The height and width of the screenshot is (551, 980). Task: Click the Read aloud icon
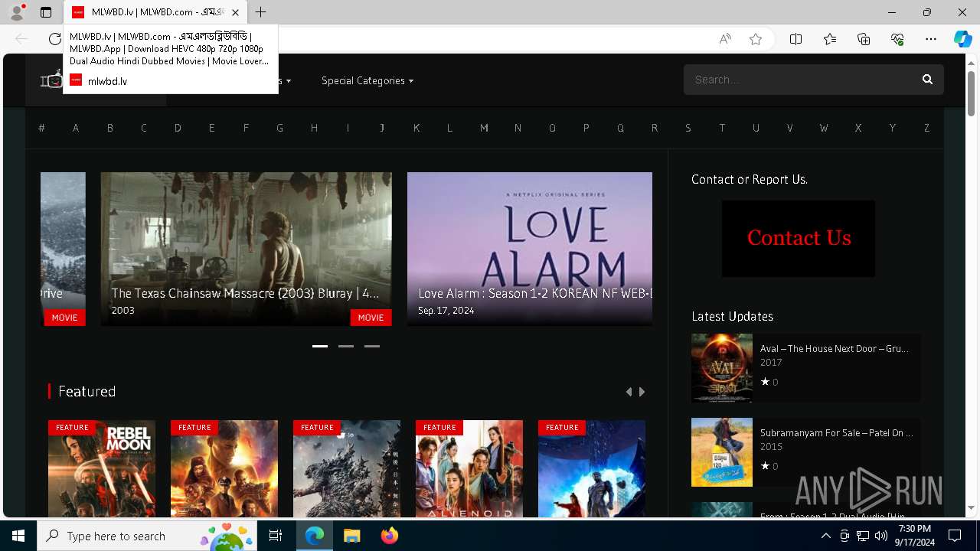click(725, 39)
